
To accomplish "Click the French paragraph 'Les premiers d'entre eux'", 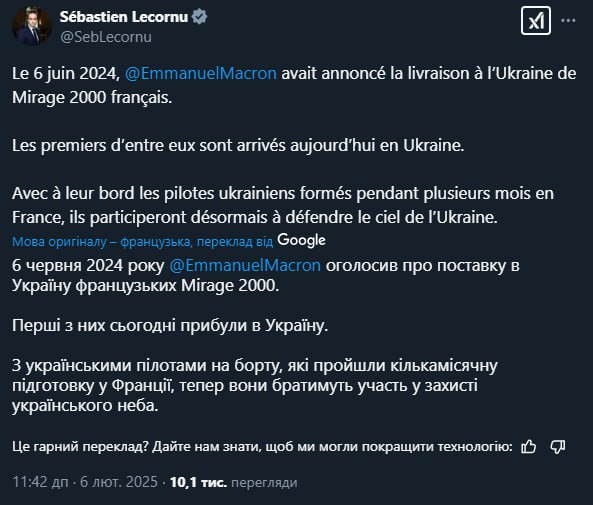I will pos(238,146).
